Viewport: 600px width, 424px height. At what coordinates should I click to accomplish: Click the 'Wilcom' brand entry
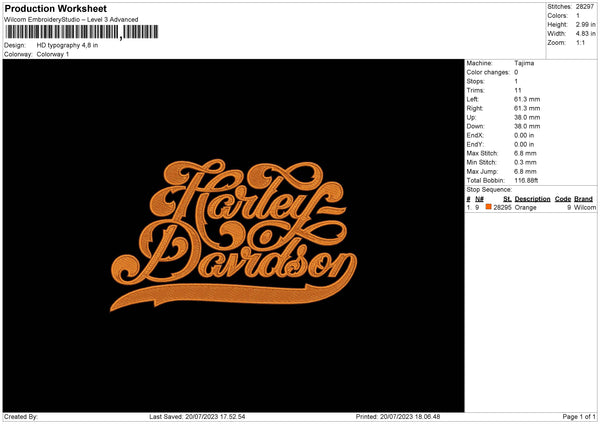585,207
